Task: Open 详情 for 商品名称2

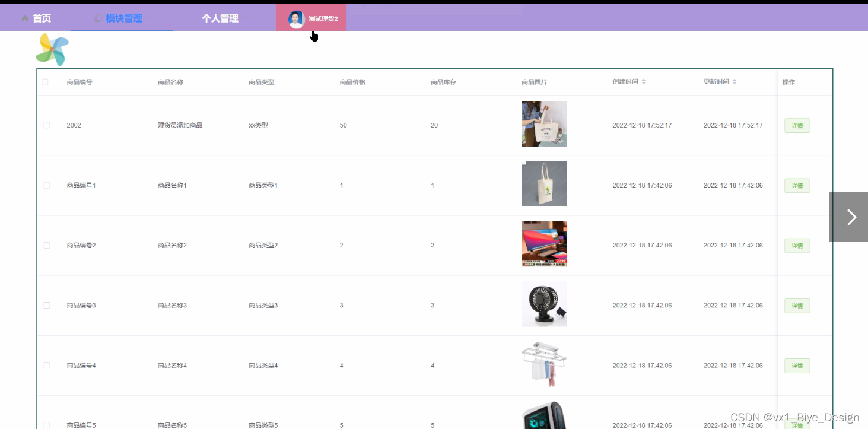Action: 797,246
